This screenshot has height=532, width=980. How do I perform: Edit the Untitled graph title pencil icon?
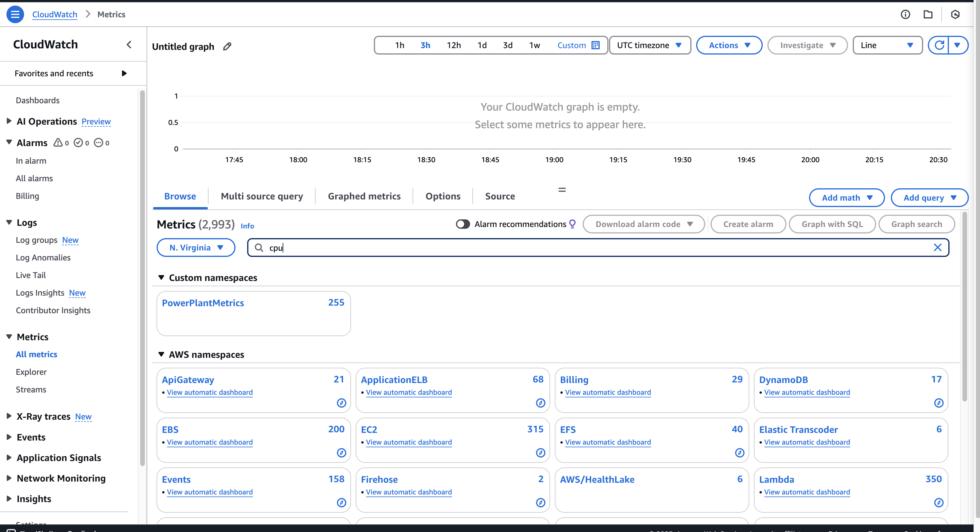227,46
